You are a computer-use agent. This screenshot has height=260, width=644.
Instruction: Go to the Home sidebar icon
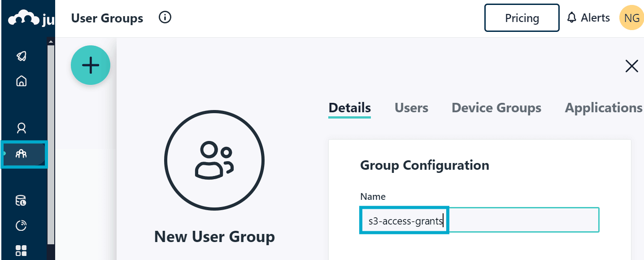click(x=21, y=81)
